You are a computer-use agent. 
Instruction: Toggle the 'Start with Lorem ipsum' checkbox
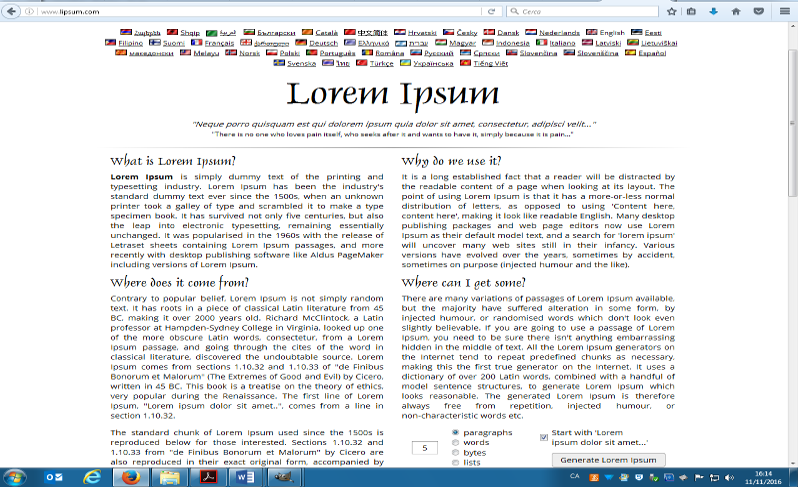[544, 436]
